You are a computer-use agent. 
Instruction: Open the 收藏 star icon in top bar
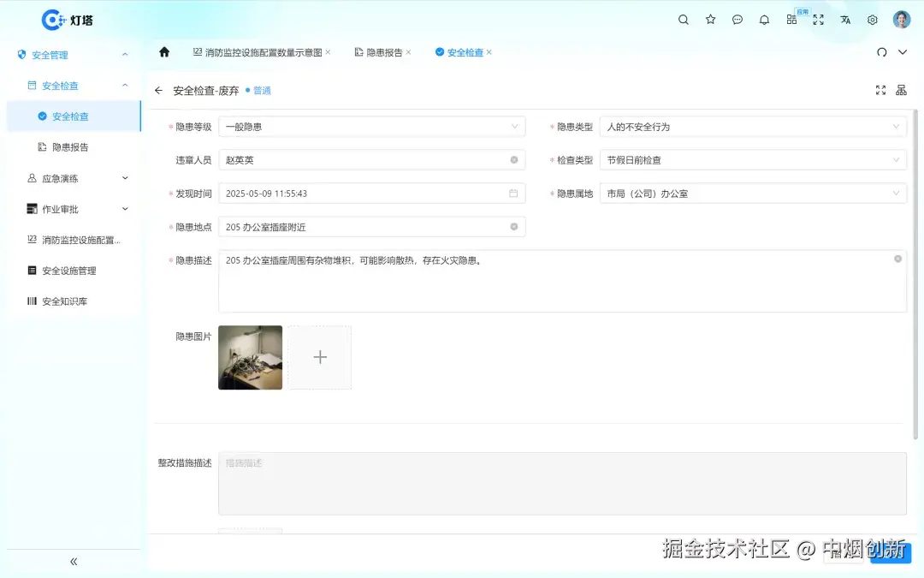[710, 20]
